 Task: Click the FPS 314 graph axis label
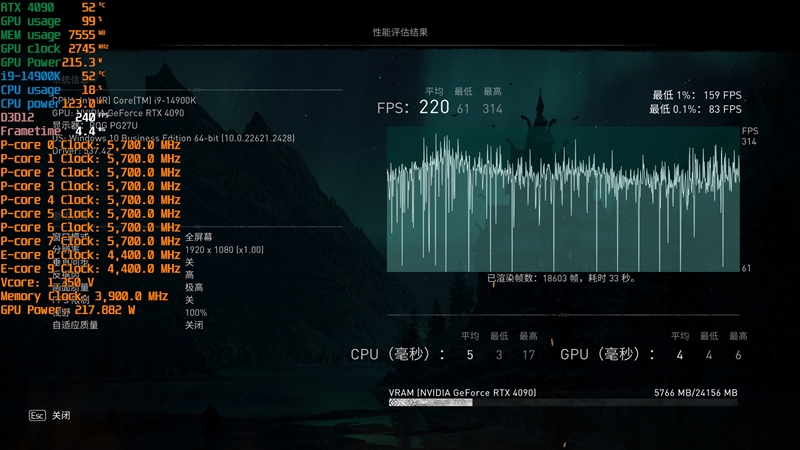(749, 136)
